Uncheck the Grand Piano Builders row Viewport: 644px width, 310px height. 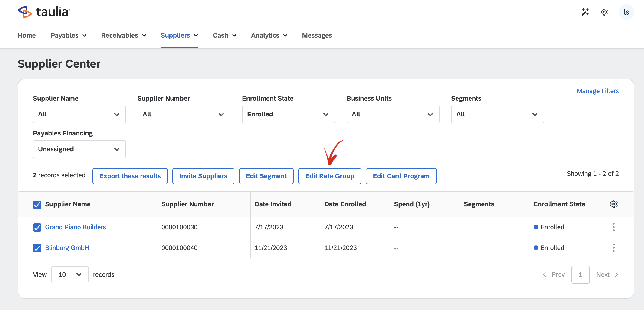37,227
